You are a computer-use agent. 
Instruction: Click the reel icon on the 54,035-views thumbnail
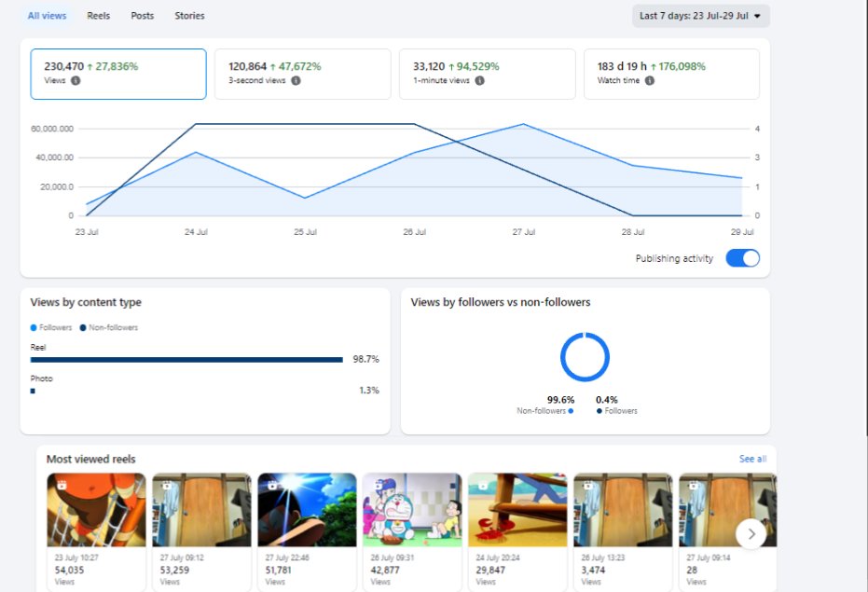click(x=62, y=485)
